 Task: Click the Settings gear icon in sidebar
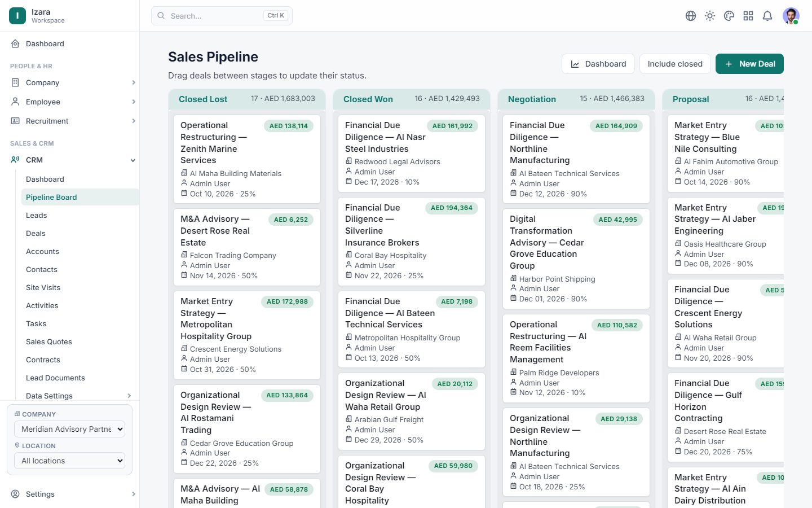[x=15, y=494]
